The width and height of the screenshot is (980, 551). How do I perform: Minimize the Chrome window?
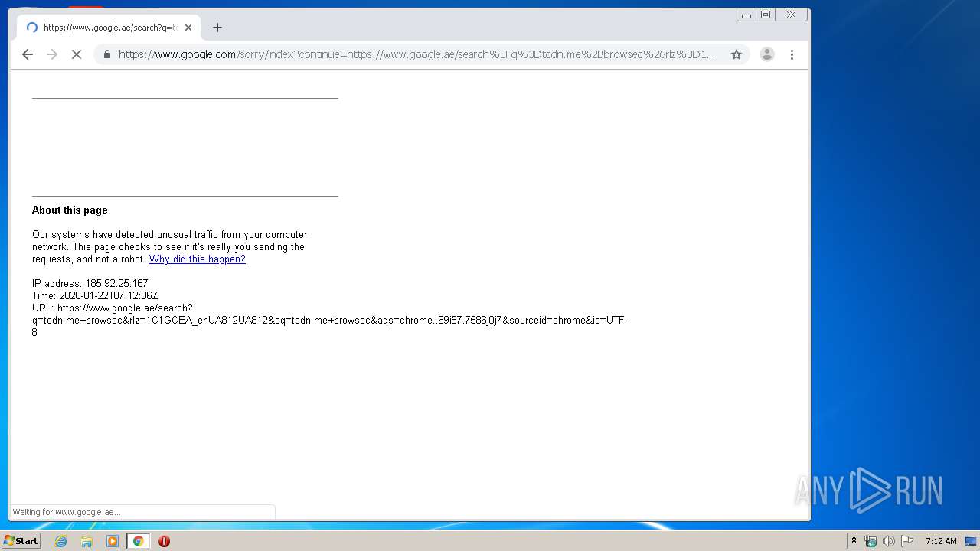point(746,15)
